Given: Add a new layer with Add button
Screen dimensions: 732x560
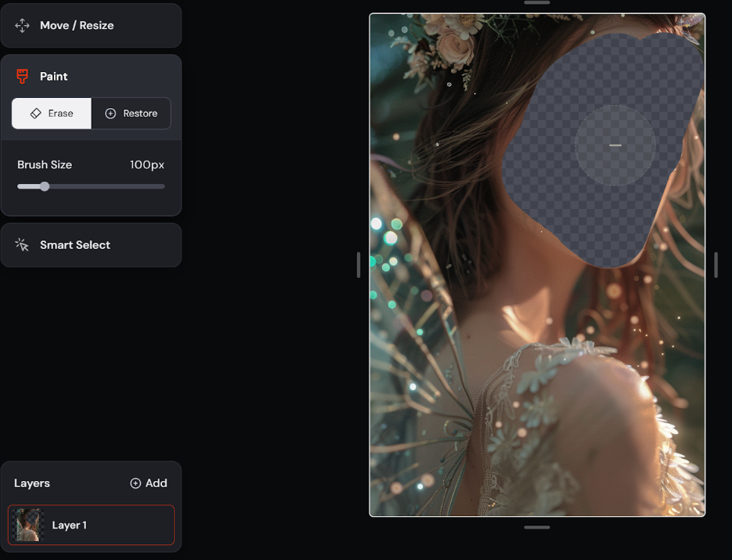Looking at the screenshot, I should click(149, 483).
